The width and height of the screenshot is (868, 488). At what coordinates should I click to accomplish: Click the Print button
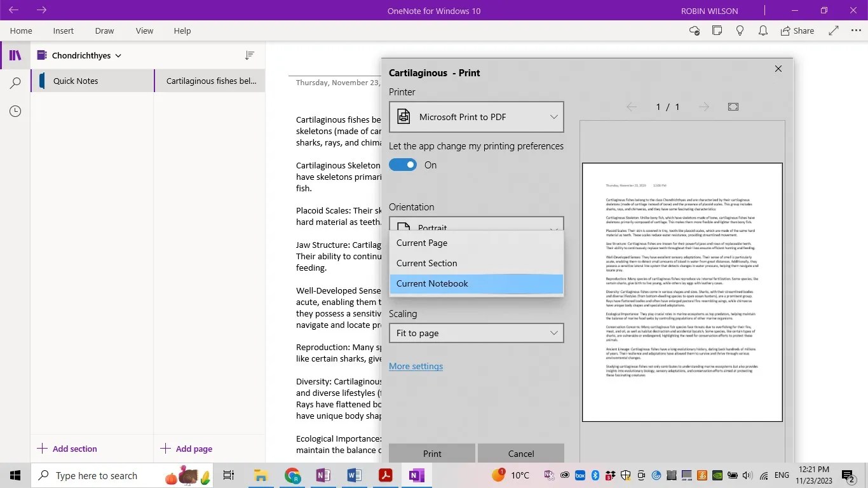[432, 453]
